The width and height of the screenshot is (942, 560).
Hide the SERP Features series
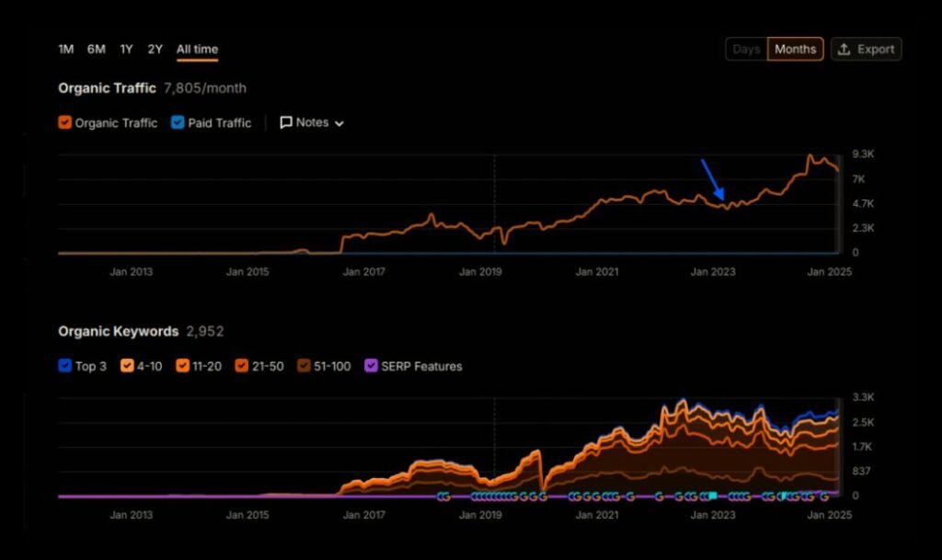click(372, 366)
